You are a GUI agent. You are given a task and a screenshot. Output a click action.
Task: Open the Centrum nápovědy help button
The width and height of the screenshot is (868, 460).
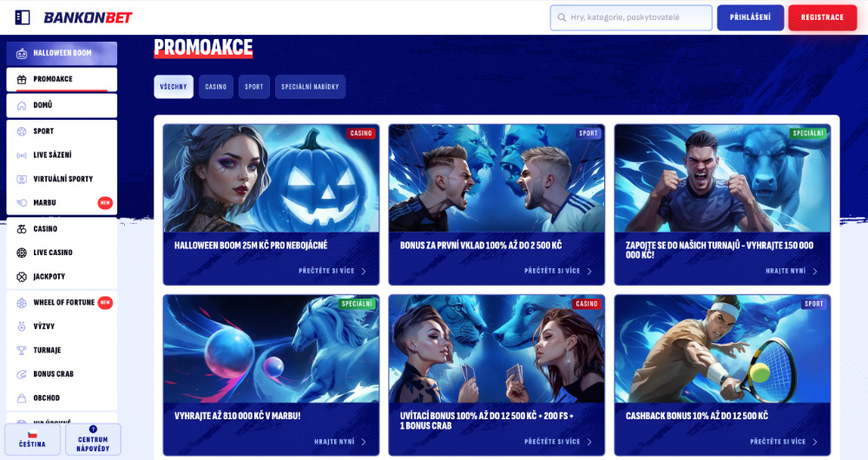(93, 439)
